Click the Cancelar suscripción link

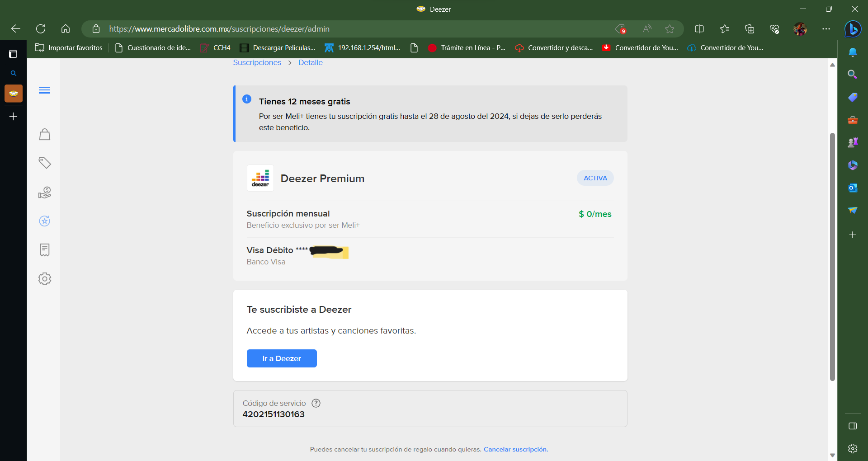pyautogui.click(x=516, y=449)
